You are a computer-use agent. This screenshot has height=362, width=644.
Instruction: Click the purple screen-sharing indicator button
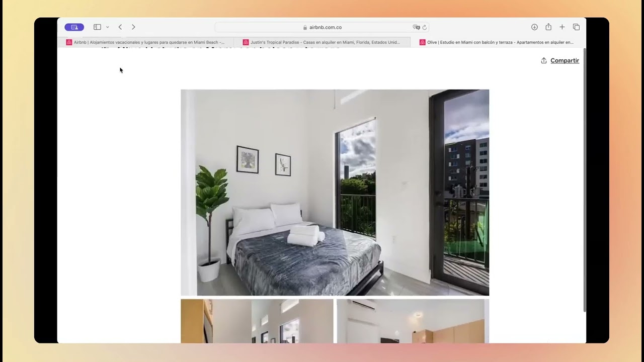tap(74, 27)
